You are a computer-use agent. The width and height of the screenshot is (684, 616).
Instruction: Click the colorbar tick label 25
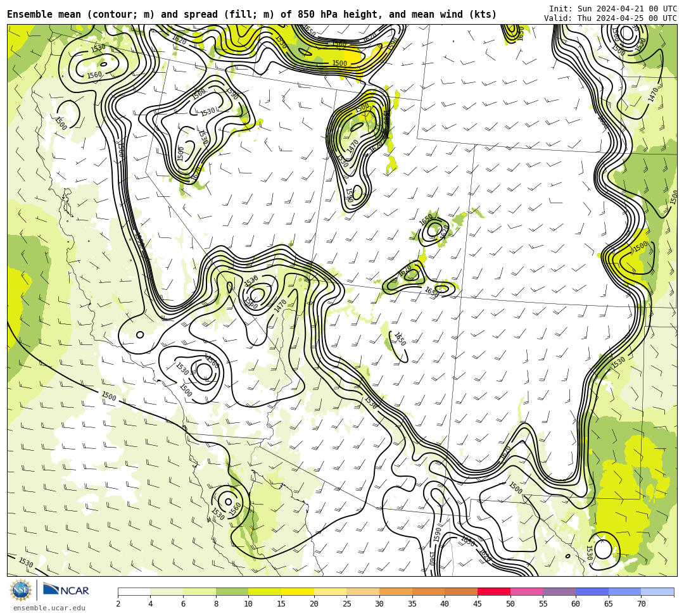point(347,604)
